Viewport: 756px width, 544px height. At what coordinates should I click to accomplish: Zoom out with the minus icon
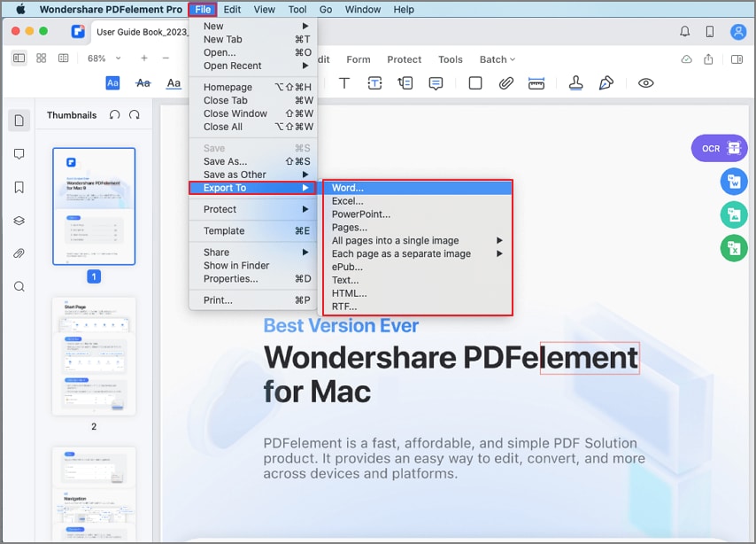[166, 58]
